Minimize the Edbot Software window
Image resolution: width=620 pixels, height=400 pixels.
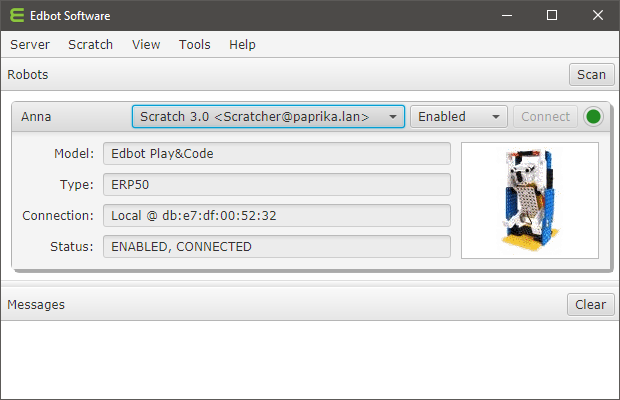coord(507,15)
